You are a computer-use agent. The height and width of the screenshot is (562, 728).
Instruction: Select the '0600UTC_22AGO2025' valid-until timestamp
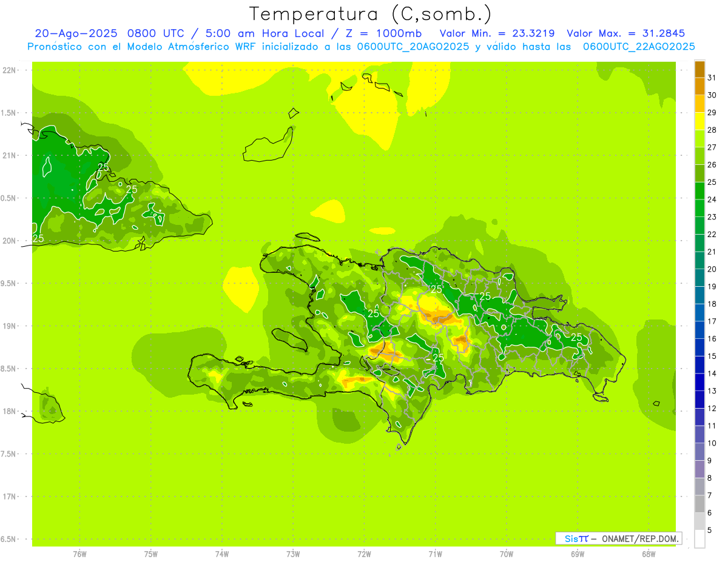(x=639, y=47)
